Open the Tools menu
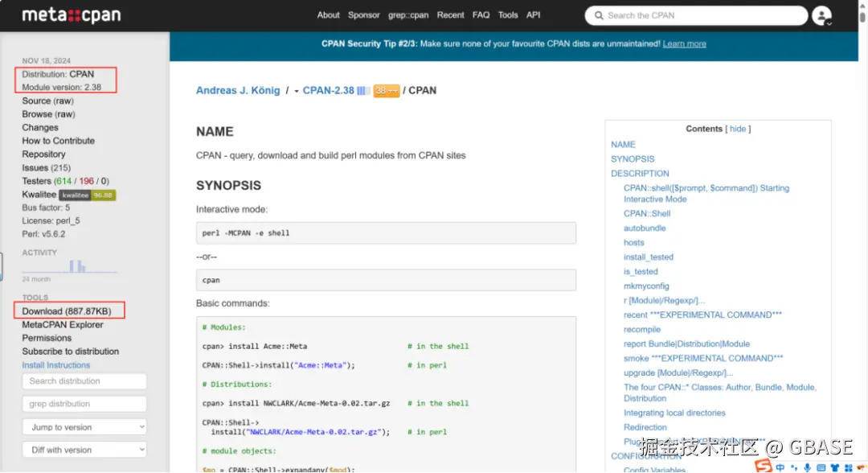The height and width of the screenshot is (473, 868). pos(508,15)
